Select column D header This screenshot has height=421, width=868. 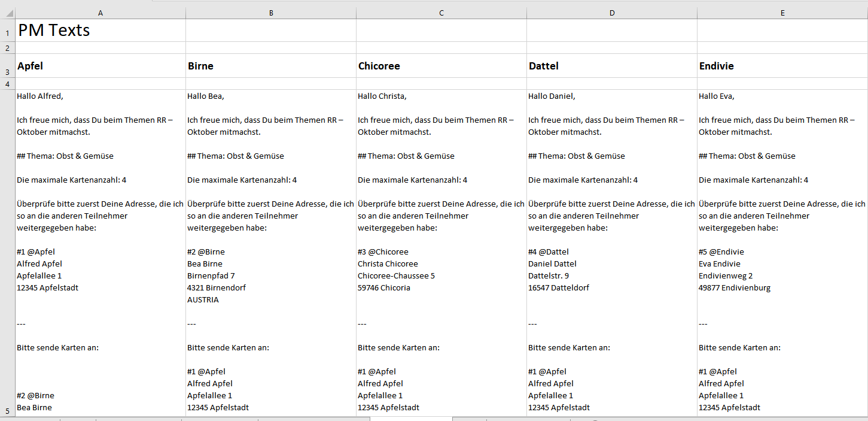pos(612,13)
